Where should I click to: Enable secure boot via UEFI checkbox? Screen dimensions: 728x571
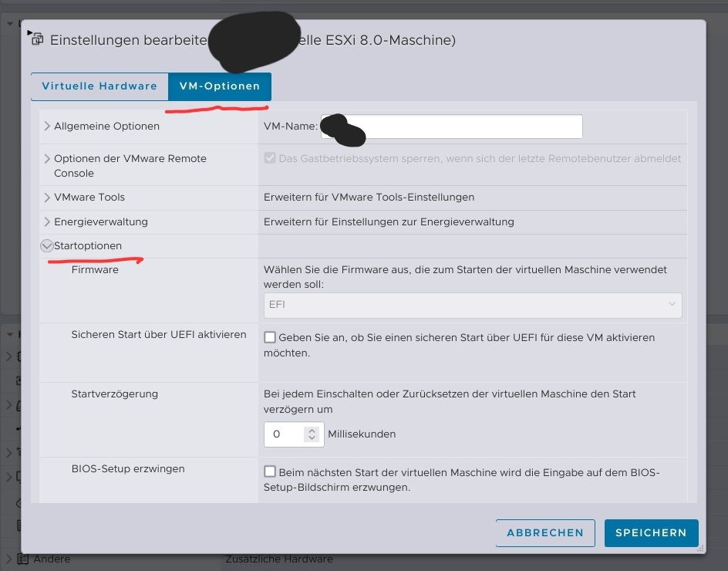(270, 337)
